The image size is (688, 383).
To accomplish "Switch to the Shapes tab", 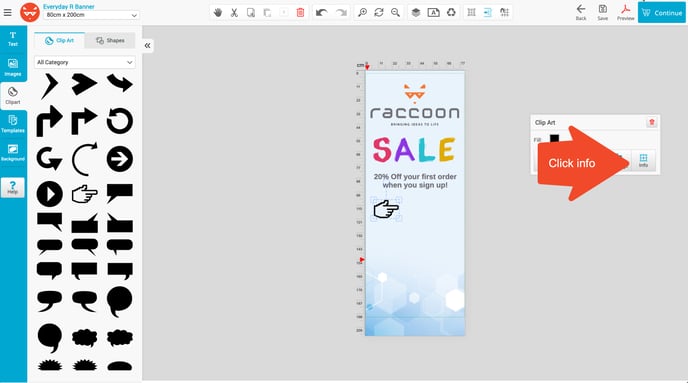I will (x=110, y=40).
